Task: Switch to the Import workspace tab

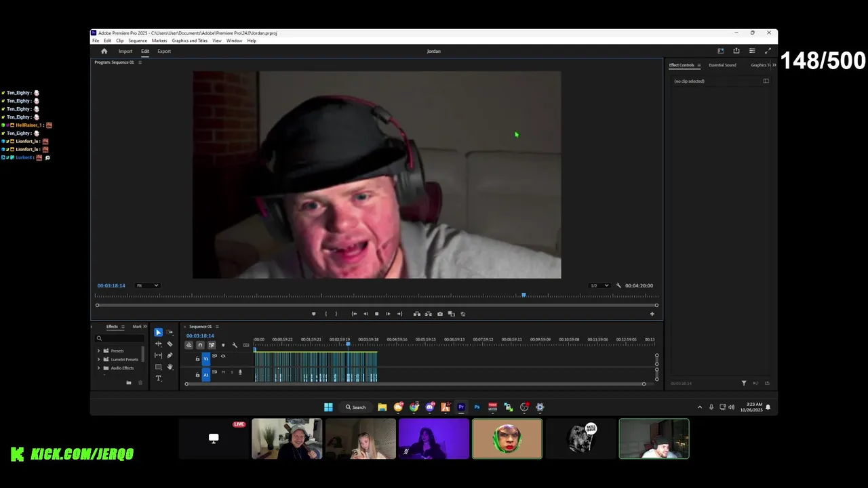Action: coord(125,51)
